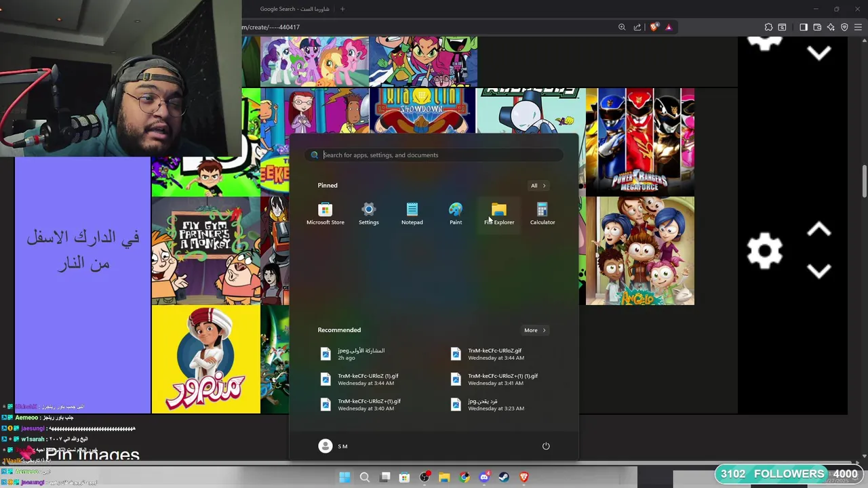Open a new browser tab

(342, 9)
